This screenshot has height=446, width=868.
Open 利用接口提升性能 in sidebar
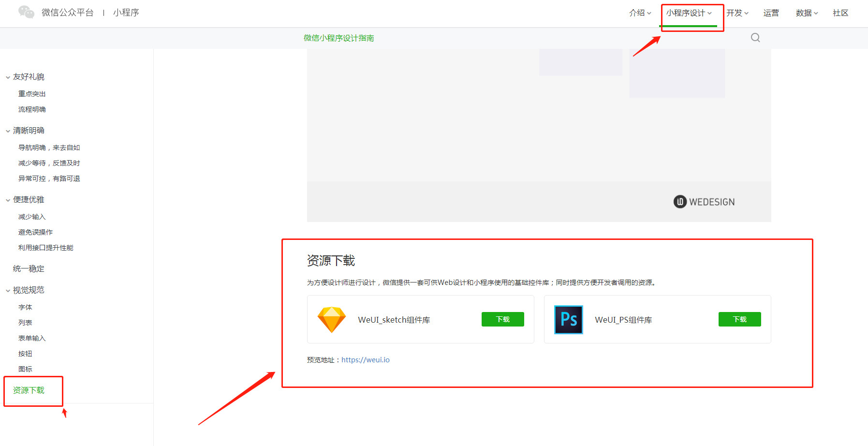pos(46,248)
